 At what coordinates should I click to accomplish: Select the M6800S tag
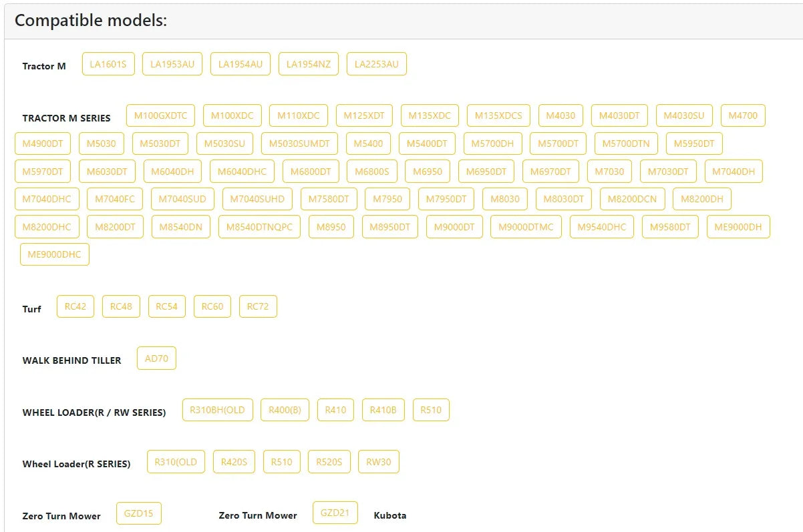coord(371,172)
